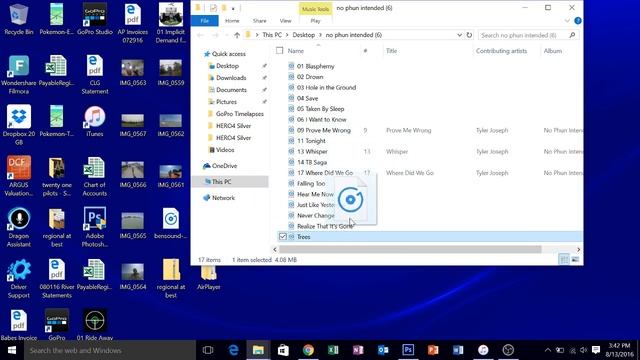Image resolution: width=640 pixels, height=360 pixels.
Task: Open 01 Ride Away desktop icon
Action: pos(95,324)
